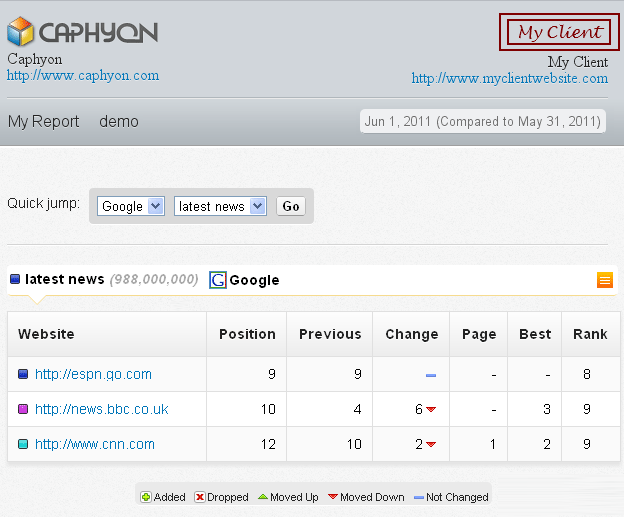Click the purple swatch beside news.bbc.co.uk
This screenshot has width=624, height=517.
point(23,410)
